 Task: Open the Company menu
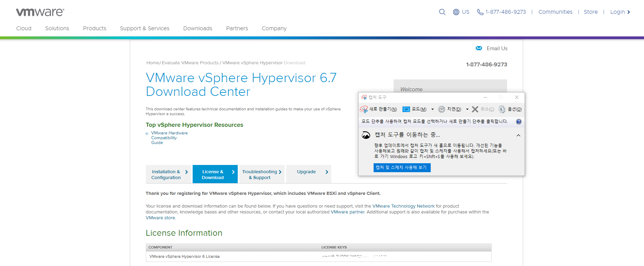click(x=274, y=28)
